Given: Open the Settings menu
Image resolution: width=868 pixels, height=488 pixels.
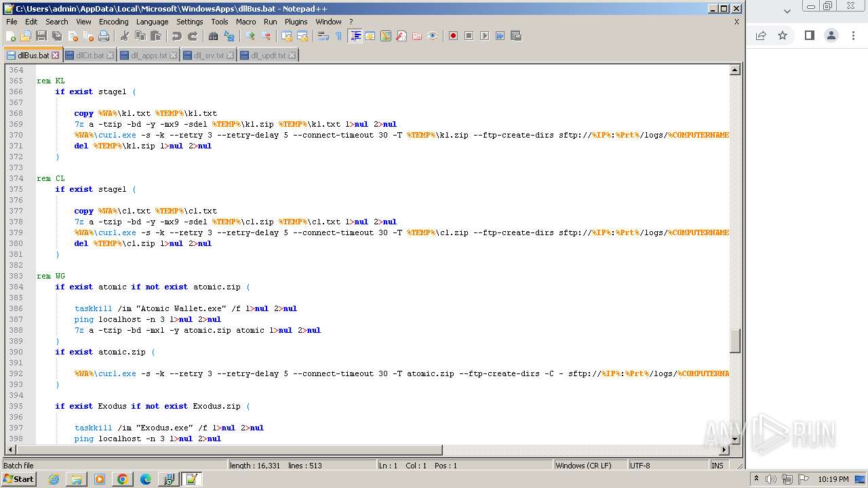Looking at the screenshot, I should click(190, 22).
